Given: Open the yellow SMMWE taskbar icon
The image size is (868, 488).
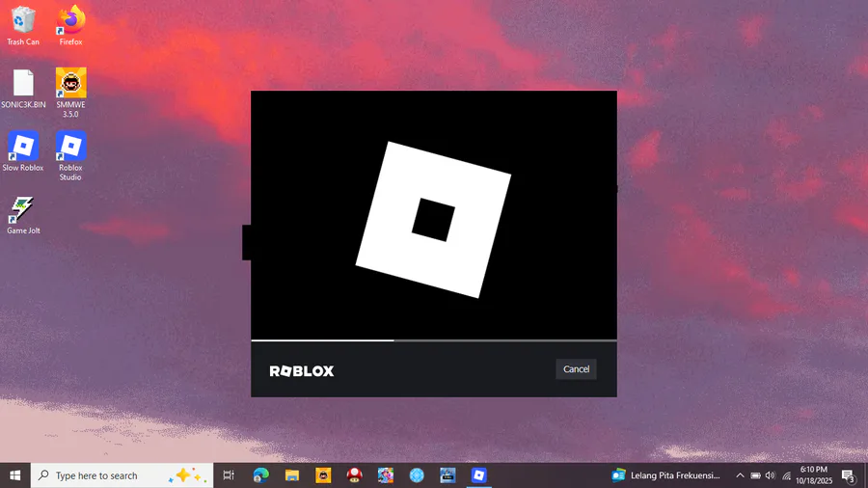Looking at the screenshot, I should coord(323,475).
